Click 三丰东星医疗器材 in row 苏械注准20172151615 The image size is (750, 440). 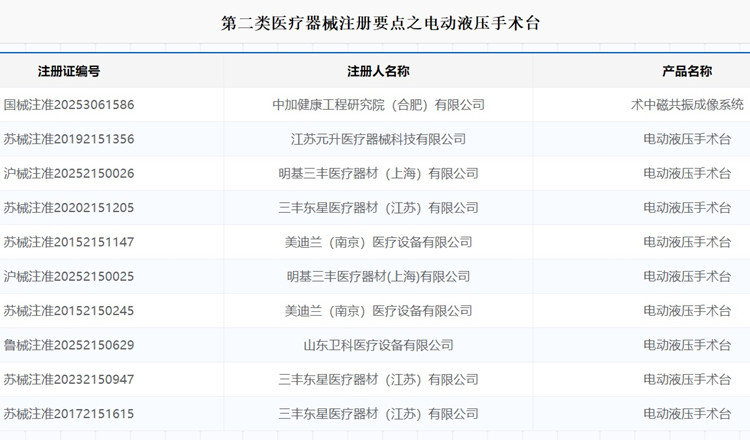(x=329, y=414)
